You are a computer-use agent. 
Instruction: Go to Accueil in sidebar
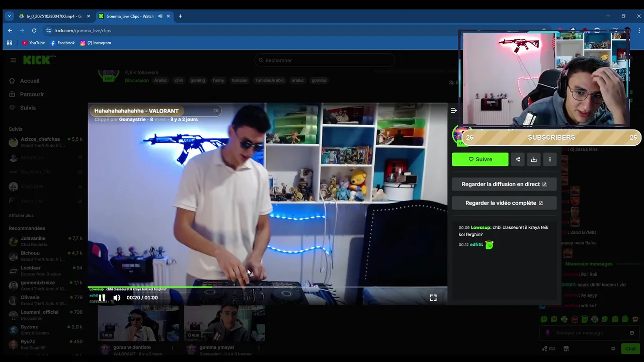tap(29, 81)
